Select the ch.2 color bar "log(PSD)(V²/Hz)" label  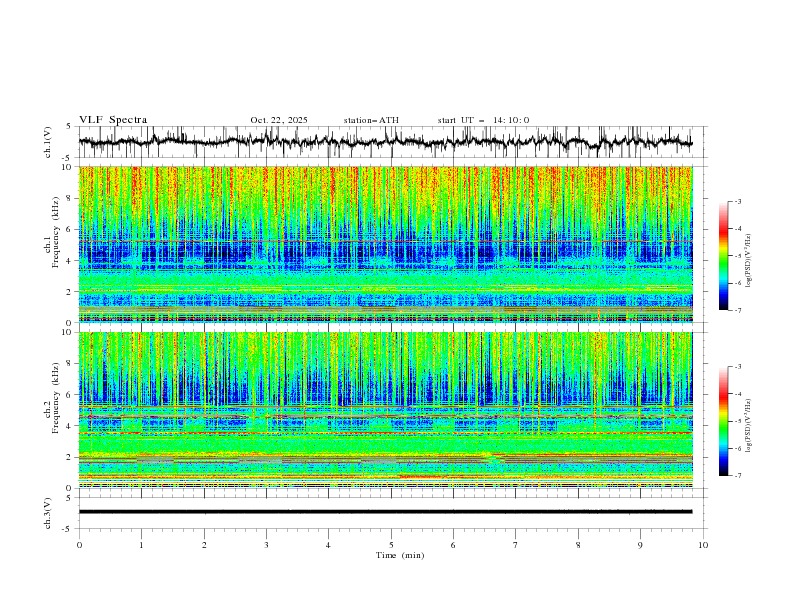pos(748,425)
